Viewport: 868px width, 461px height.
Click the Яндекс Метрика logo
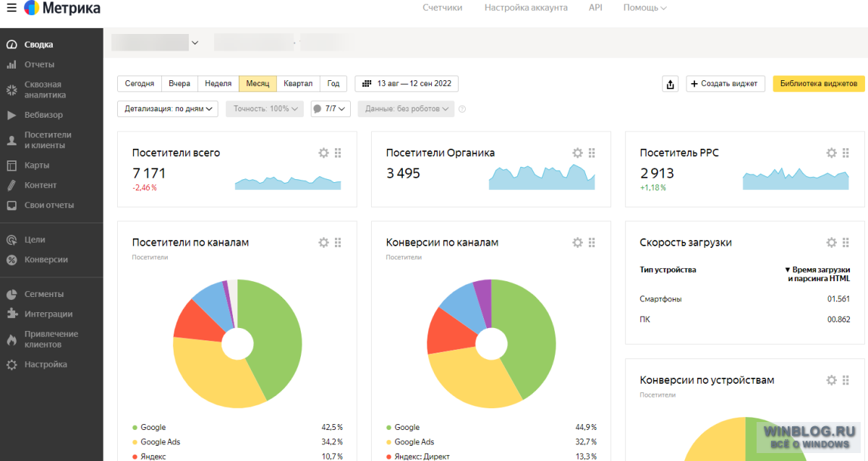pyautogui.click(x=62, y=9)
